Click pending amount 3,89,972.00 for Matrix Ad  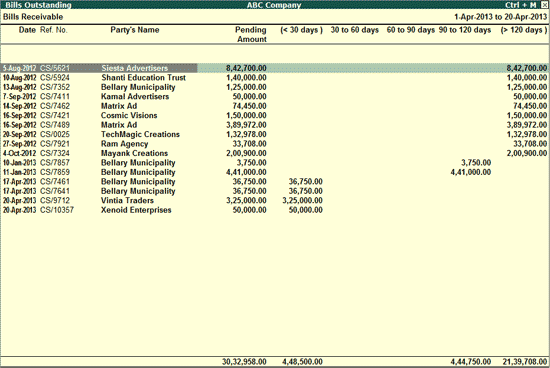coord(246,125)
